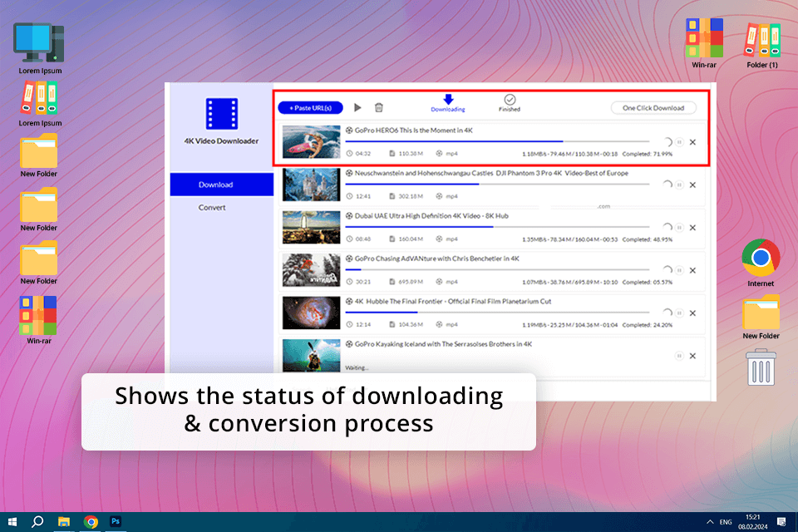Pause the 4K Hubble Final Frontier download
This screenshot has height=532, width=798.
coord(679,313)
